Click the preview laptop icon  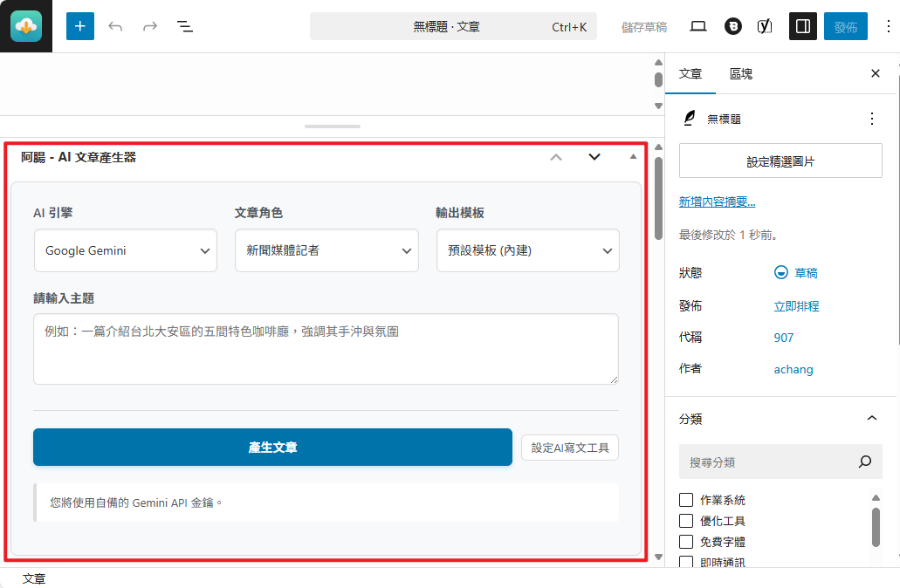698,26
